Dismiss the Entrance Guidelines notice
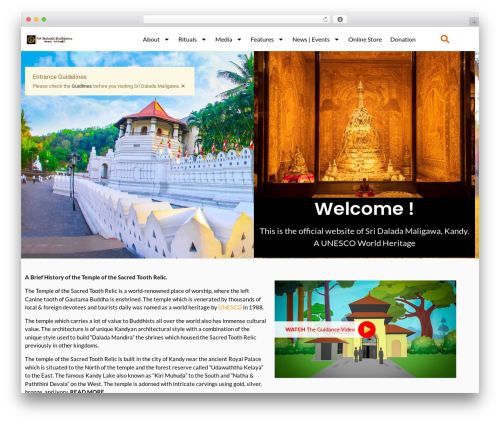500x423 pixels. 183,86
